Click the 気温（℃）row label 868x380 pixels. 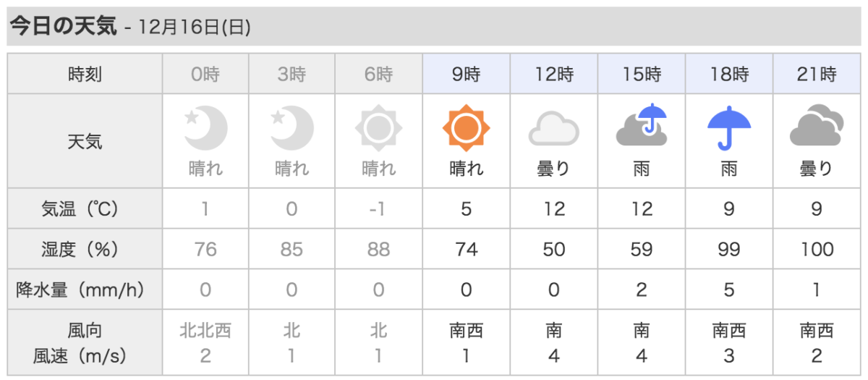85,208
